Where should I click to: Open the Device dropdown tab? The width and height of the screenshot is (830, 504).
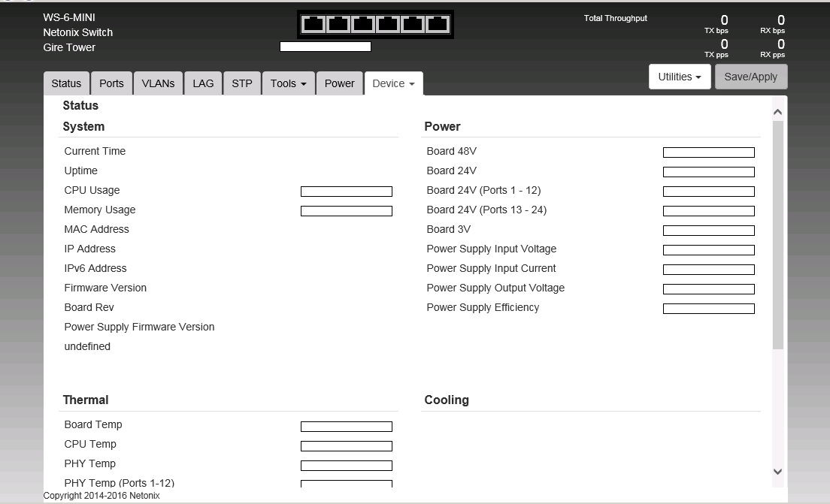393,83
